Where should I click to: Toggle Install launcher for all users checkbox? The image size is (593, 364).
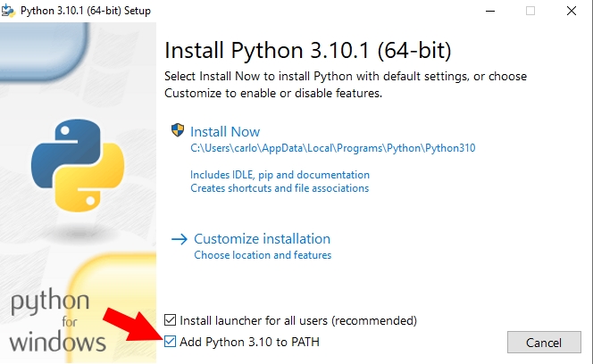click(x=171, y=319)
